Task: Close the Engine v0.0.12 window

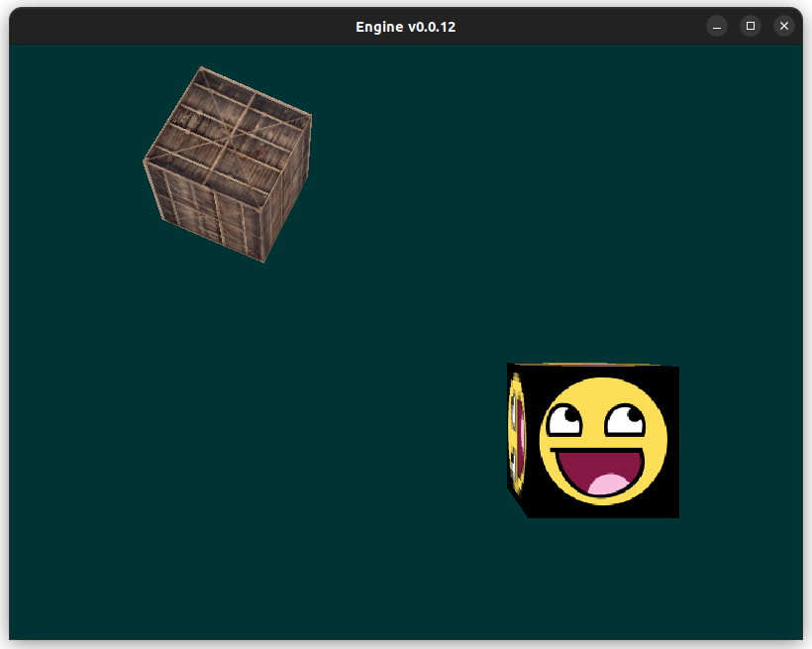Action: 784,26
